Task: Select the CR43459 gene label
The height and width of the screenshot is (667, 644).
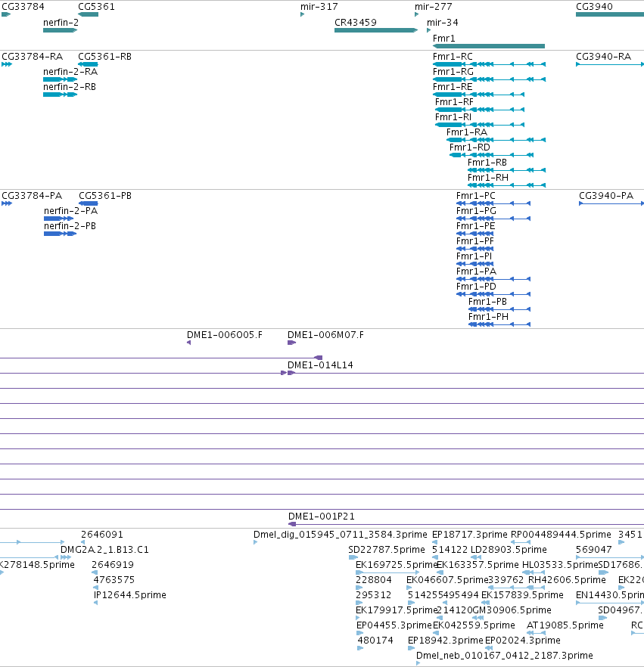Action: point(356,23)
